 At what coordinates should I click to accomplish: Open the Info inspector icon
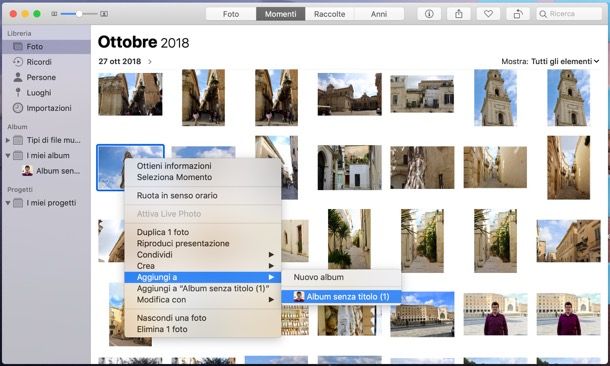click(429, 14)
